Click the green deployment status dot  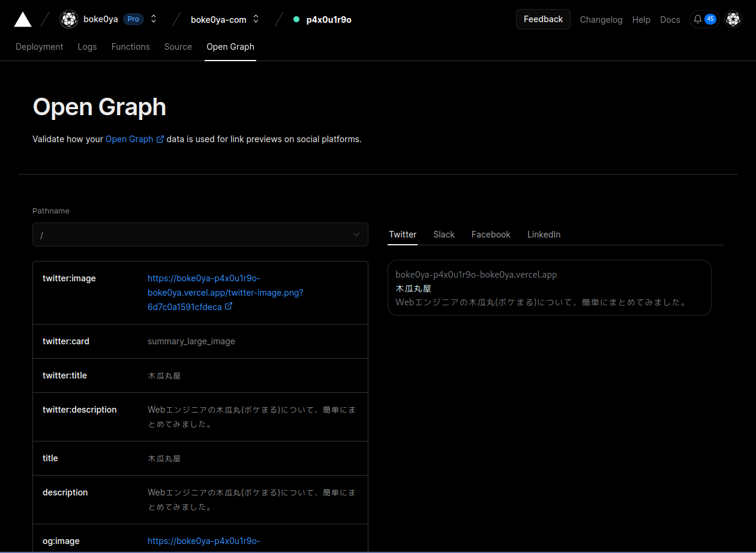point(296,19)
